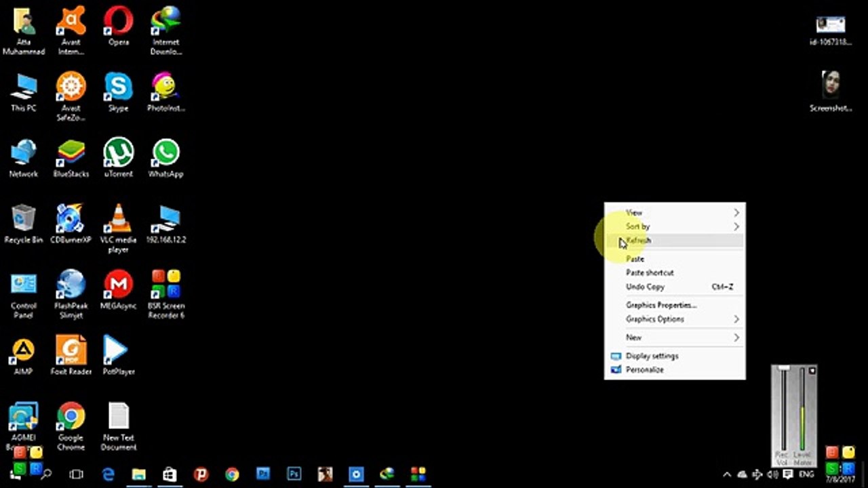Click the blue disc app taskbar icon
Image resolution: width=868 pixels, height=488 pixels.
coord(356,474)
